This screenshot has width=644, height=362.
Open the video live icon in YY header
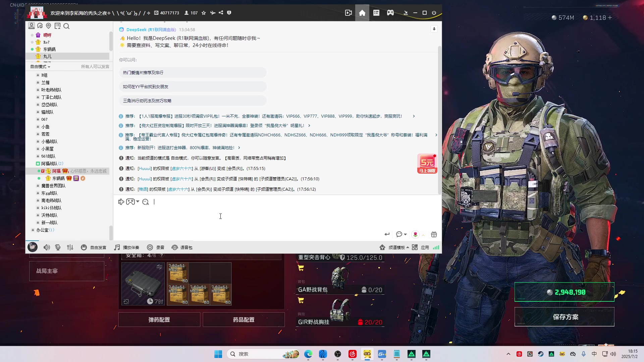348,13
